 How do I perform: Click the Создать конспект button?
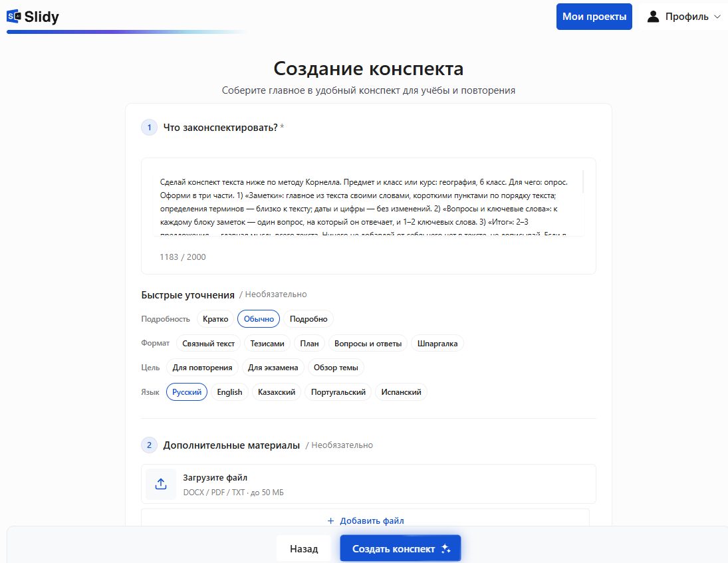coord(400,548)
